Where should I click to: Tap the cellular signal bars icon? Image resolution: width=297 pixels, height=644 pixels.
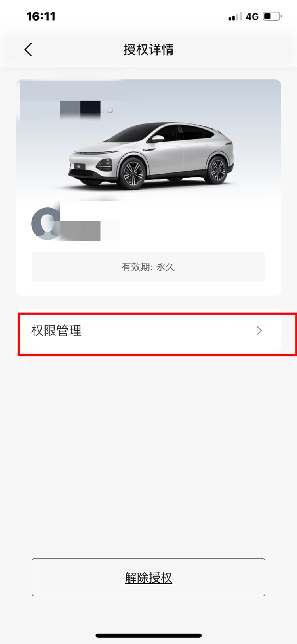[235, 16]
